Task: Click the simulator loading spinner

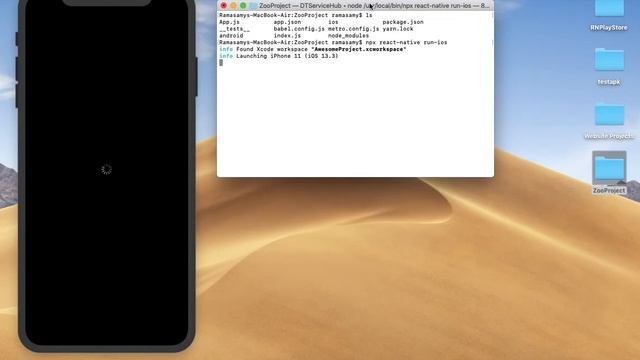Action: pyautogui.click(x=106, y=169)
